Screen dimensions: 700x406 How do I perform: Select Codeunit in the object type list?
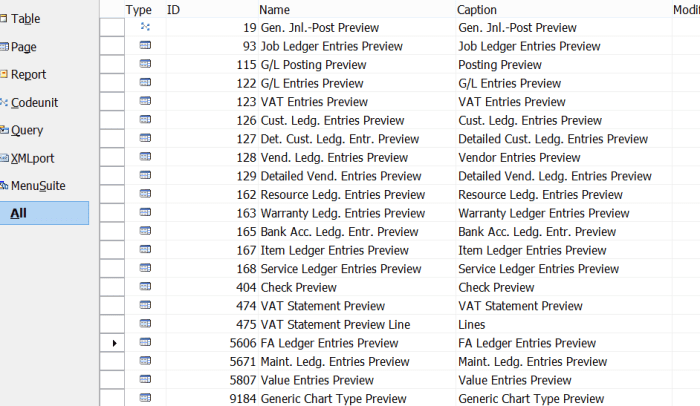[x=34, y=102]
